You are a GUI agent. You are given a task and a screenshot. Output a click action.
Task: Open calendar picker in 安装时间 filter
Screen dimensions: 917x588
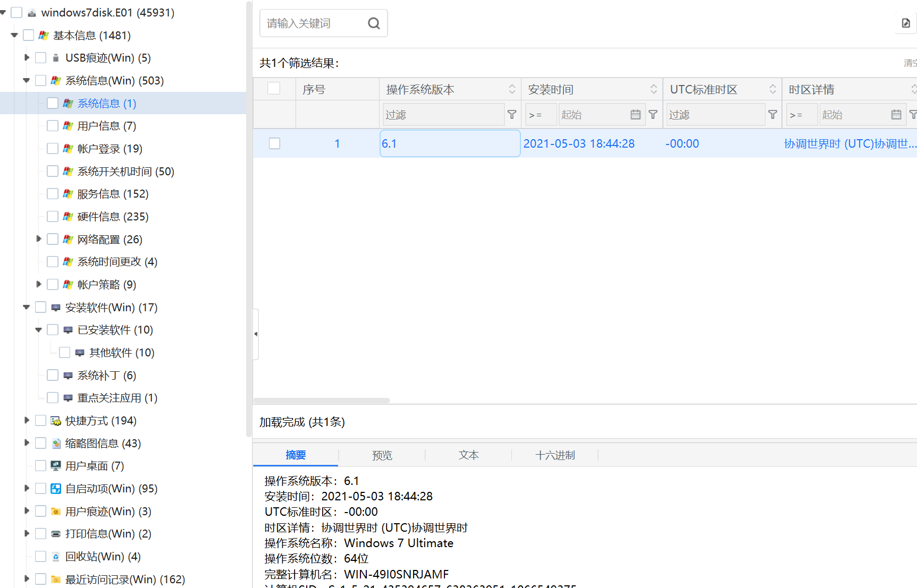[x=635, y=114]
